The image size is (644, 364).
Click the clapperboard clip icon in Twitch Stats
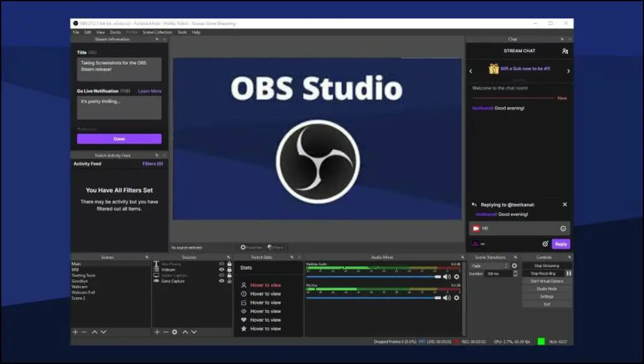(243, 303)
